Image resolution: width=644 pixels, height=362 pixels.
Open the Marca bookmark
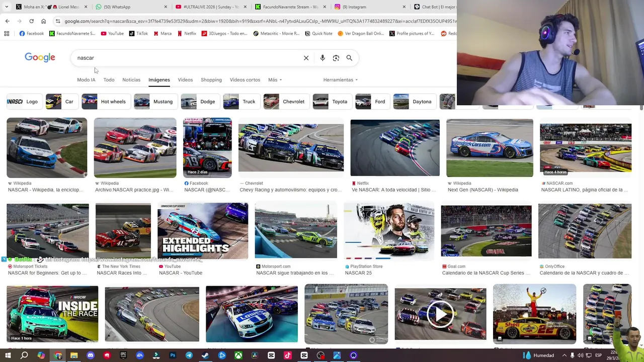162,34
